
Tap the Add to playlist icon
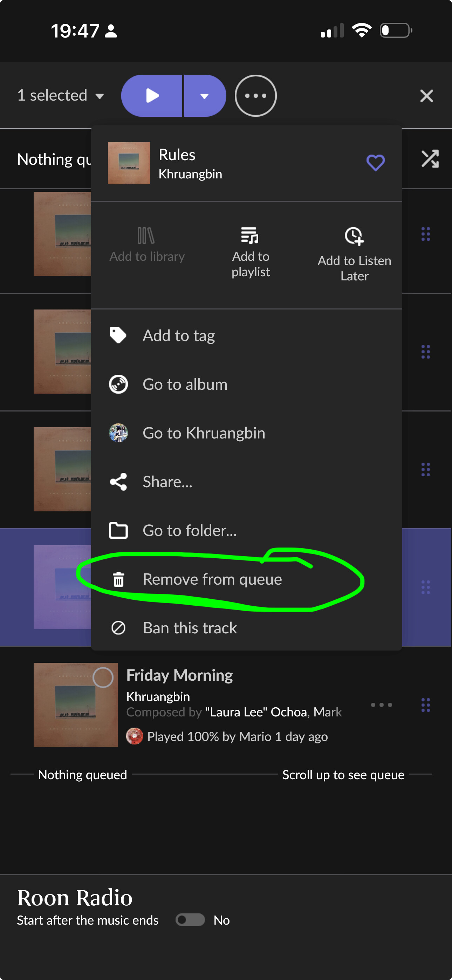pyautogui.click(x=250, y=235)
